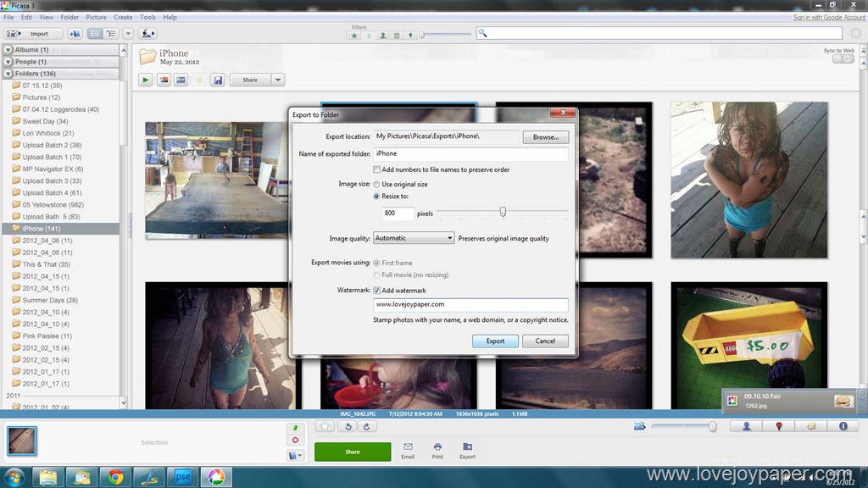The height and width of the screenshot is (488, 868).
Task: Check Add numbers to file names
Action: click(376, 169)
